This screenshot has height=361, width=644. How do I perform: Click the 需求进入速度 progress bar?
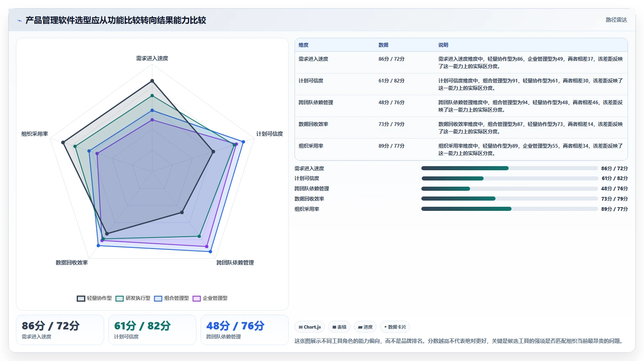pos(509,168)
